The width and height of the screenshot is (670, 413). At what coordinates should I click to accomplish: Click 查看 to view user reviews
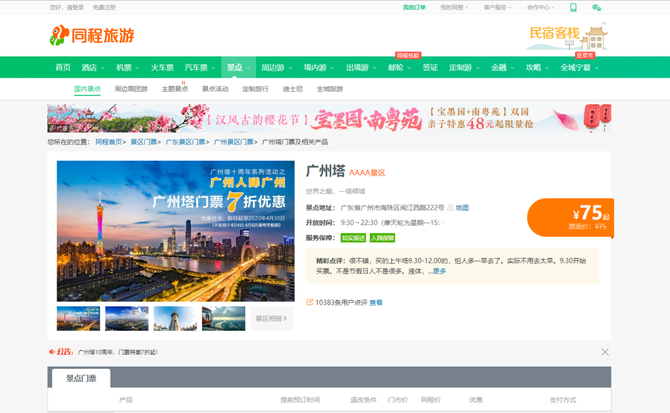click(376, 303)
